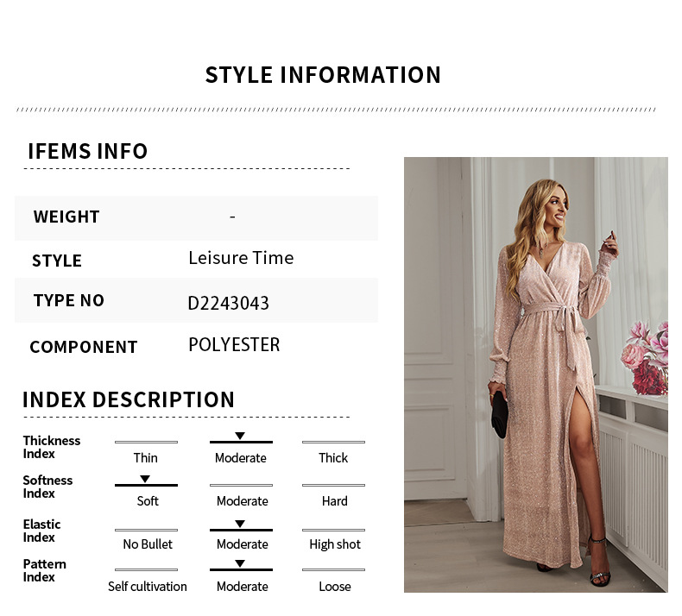Select the Thin thickness option
Image resolution: width=682 pixels, height=616 pixels.
point(146,458)
